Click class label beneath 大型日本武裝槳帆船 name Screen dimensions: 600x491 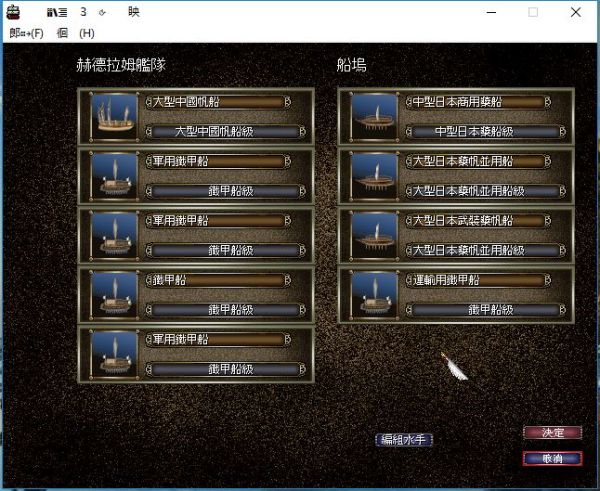(x=486, y=250)
